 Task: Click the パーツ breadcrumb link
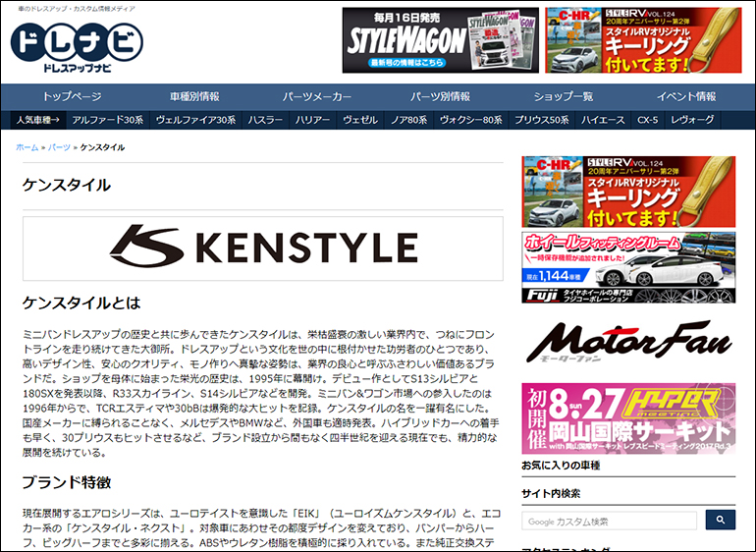click(59, 147)
